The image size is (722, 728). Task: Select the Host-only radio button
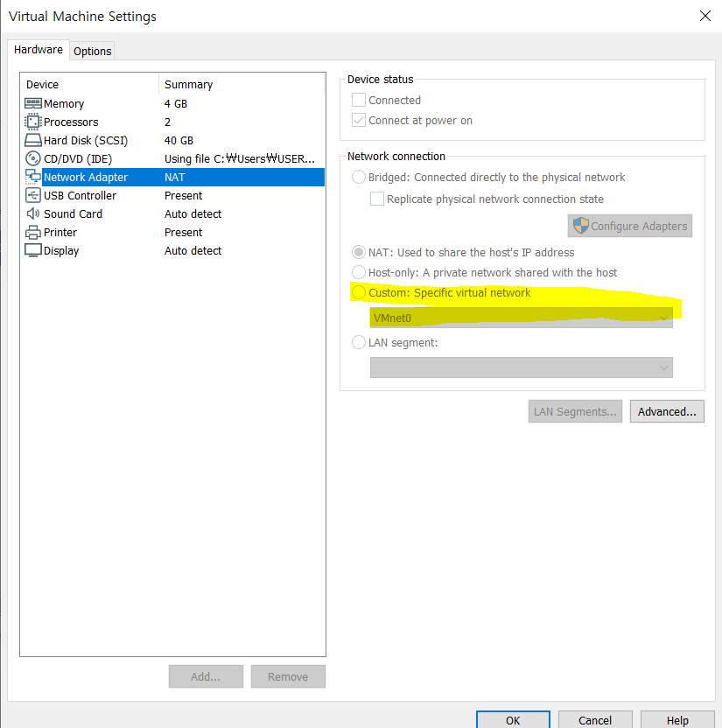[x=359, y=272]
